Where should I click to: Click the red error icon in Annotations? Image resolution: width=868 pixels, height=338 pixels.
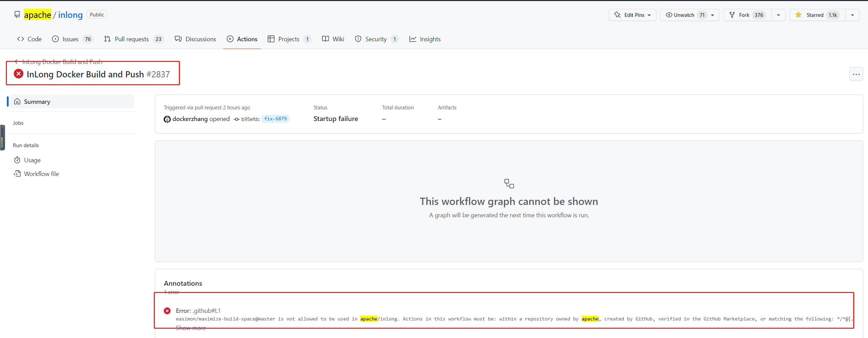[167, 311]
